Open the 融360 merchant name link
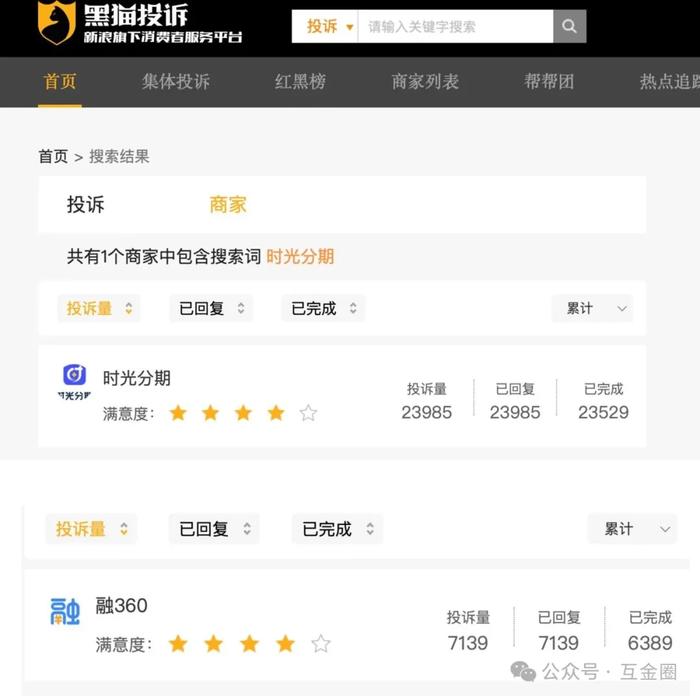This screenshot has height=700, width=700. click(121, 606)
